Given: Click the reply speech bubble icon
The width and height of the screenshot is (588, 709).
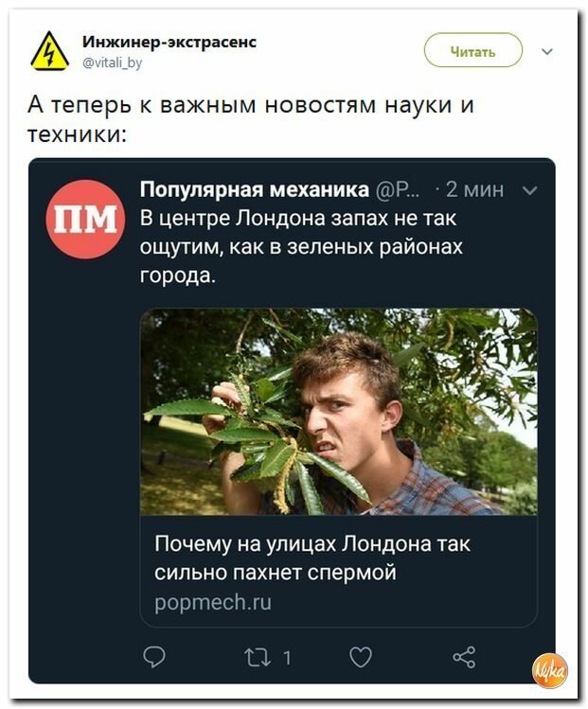Looking at the screenshot, I should click(x=154, y=657).
